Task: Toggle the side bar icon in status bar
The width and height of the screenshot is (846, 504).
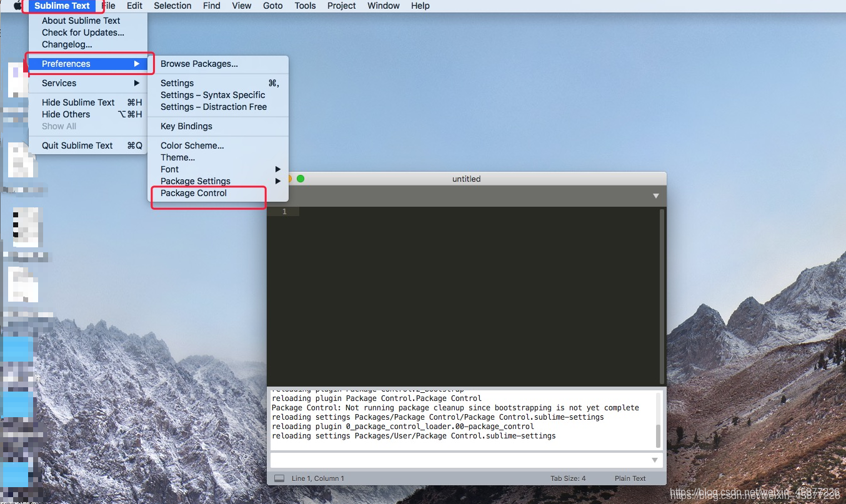Action: pos(279,478)
